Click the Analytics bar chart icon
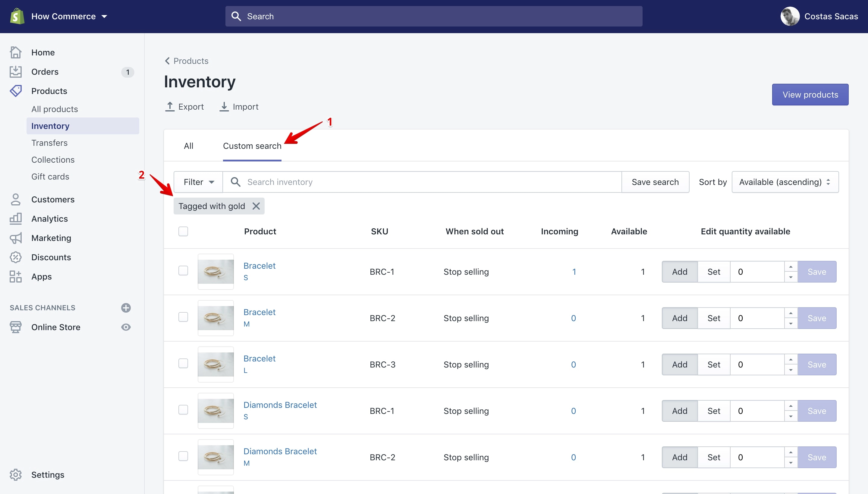The width and height of the screenshot is (868, 494). click(x=16, y=218)
